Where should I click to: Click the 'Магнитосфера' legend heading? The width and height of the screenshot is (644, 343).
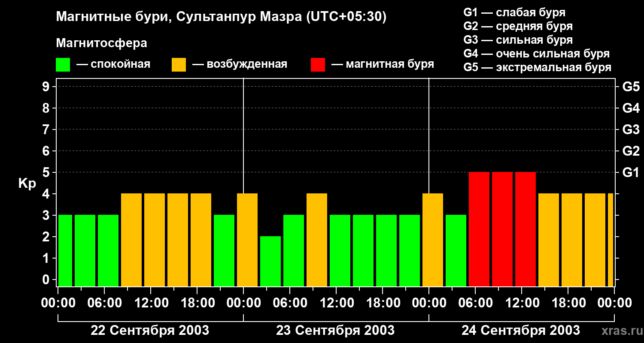click(x=101, y=43)
